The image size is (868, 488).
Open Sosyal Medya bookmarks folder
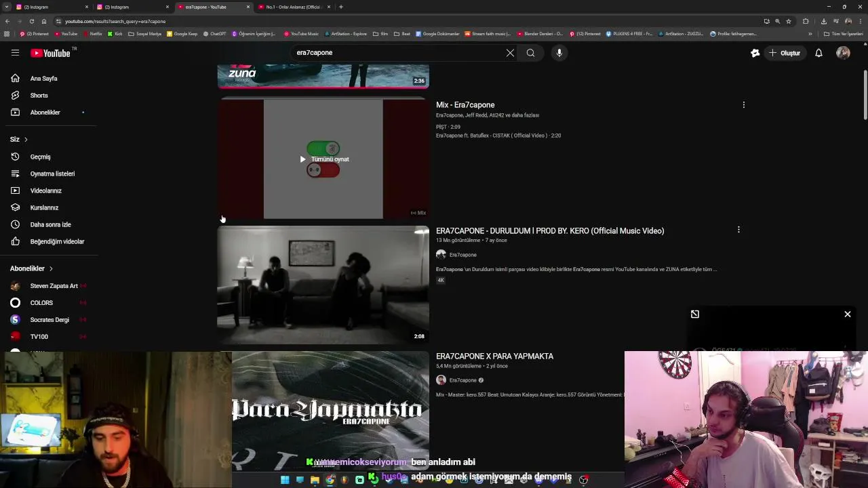[145, 34]
